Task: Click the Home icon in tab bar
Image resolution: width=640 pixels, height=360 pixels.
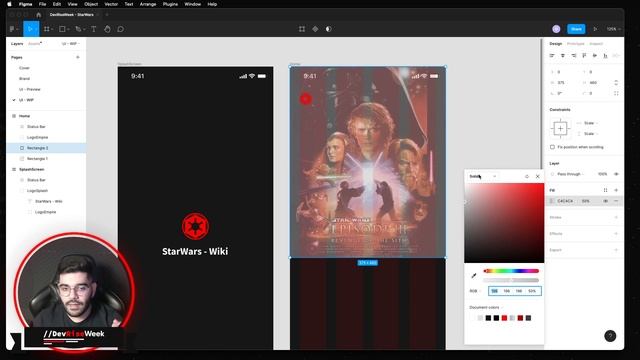Action: click(39, 15)
